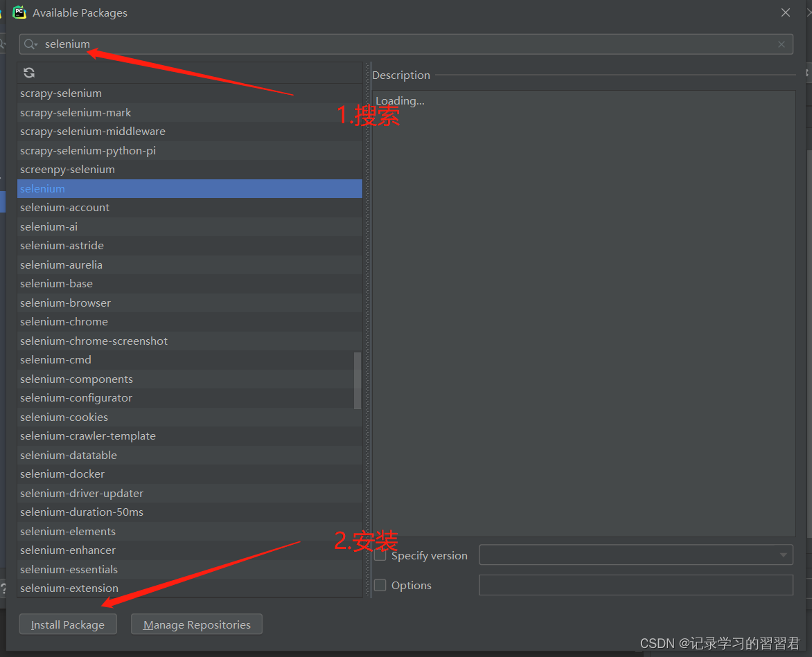
Task: Click the Install Package button
Action: tap(68, 624)
